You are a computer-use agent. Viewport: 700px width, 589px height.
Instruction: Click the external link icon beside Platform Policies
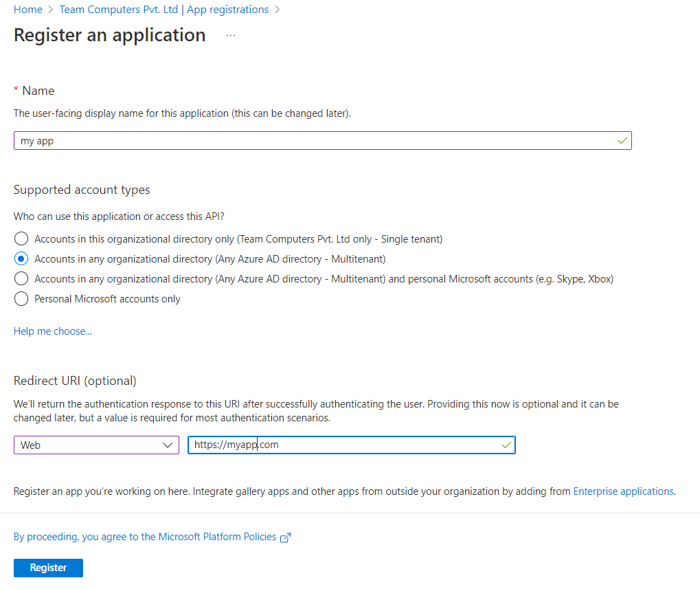285,537
